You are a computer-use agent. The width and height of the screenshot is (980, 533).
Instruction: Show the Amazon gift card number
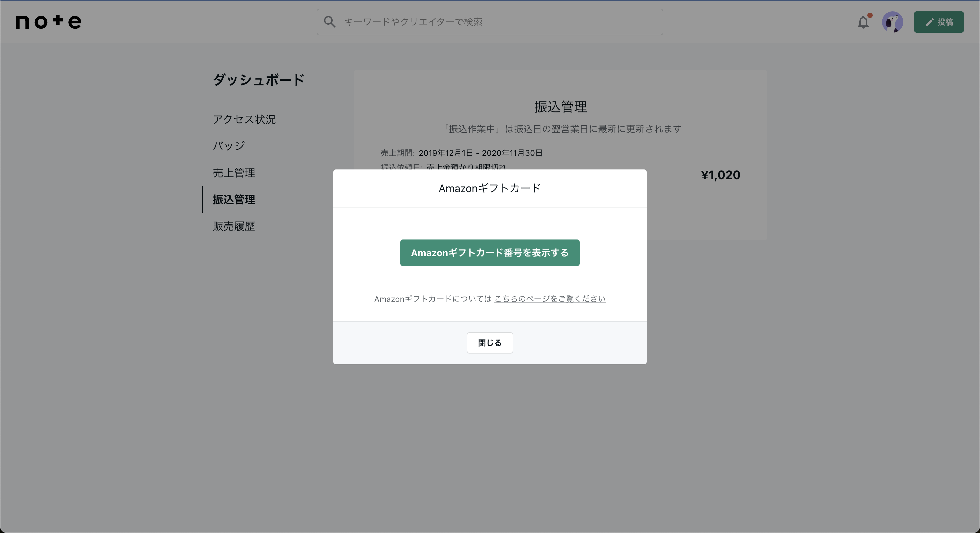(x=490, y=253)
